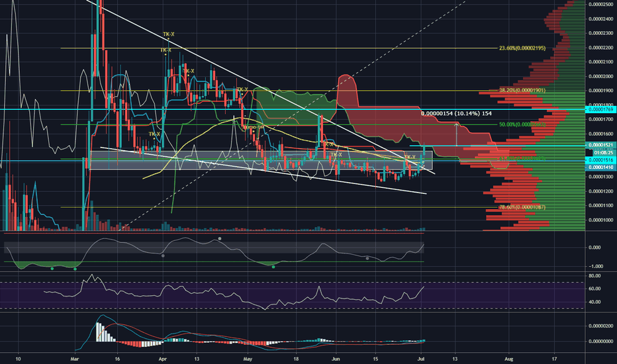This screenshot has height=364, width=617.
Task: Click the 10 date label on time axis
Action: pos(18,359)
